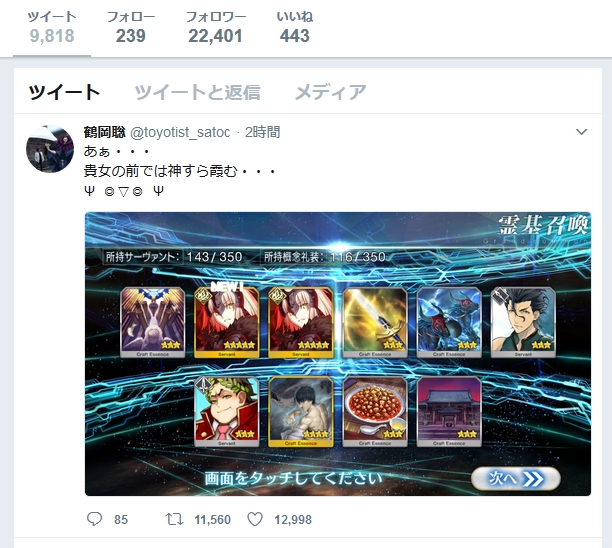Click the golden sword Craft Essence card
612x548 pixels.
(x=375, y=322)
